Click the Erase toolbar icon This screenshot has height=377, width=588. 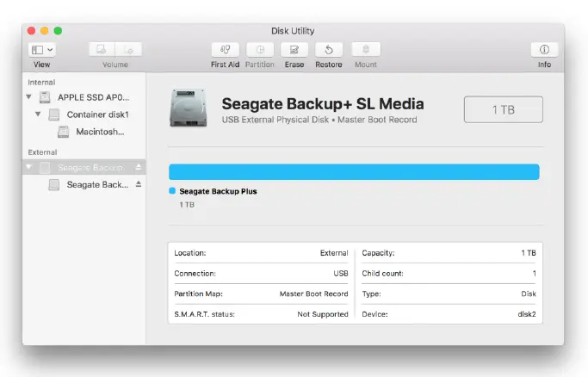[294, 49]
